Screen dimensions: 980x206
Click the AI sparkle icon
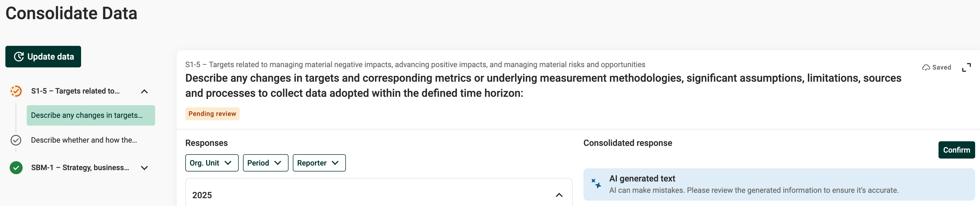pyautogui.click(x=596, y=184)
